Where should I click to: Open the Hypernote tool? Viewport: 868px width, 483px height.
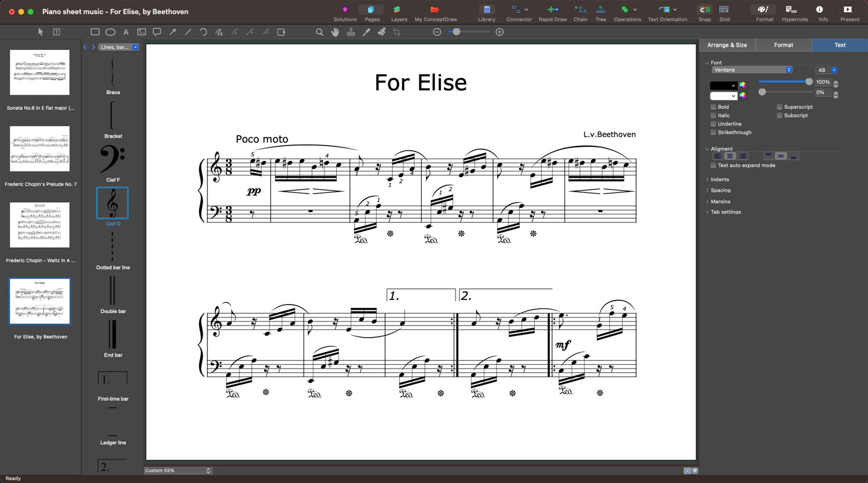click(x=795, y=13)
